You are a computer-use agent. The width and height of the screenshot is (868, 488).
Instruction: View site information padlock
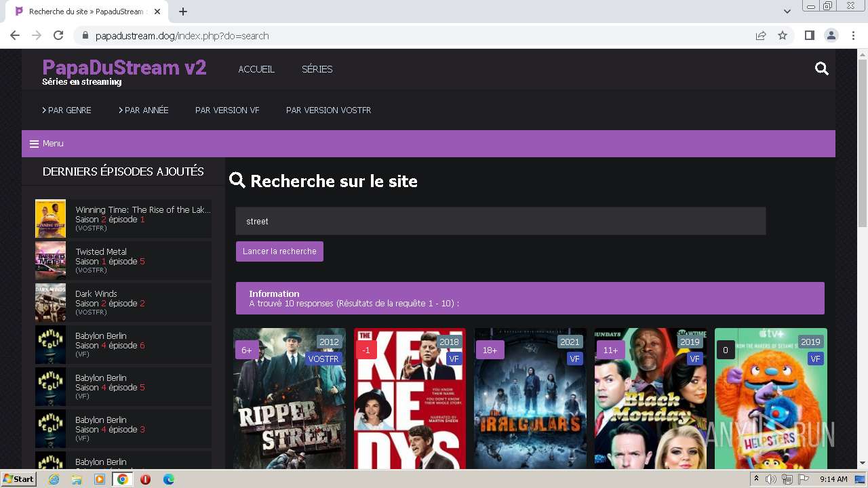click(x=85, y=35)
